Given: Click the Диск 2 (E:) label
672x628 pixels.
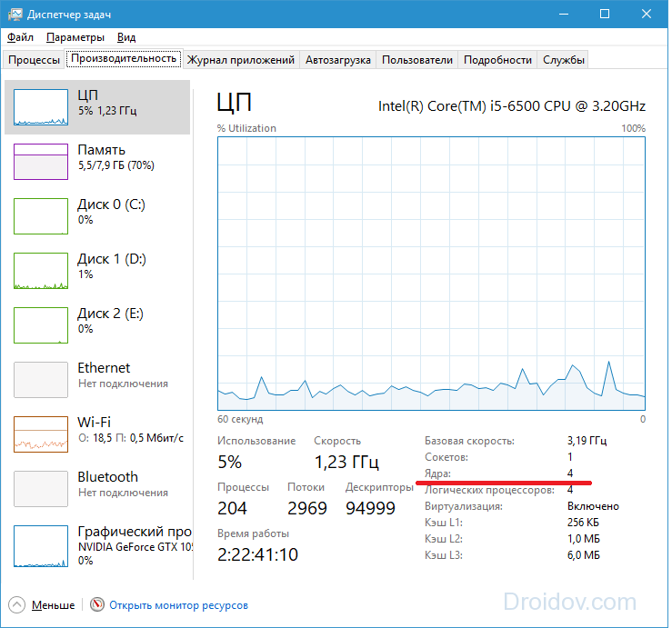Looking at the screenshot, I should click(x=111, y=314).
